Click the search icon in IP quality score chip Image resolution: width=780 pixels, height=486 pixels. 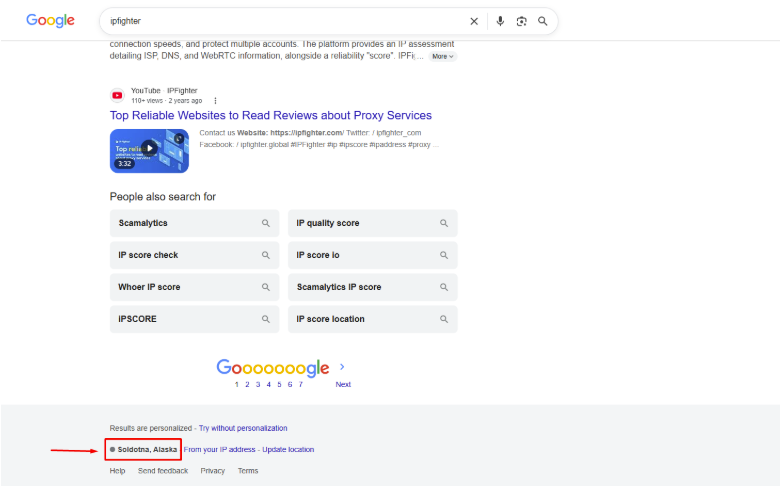click(444, 223)
